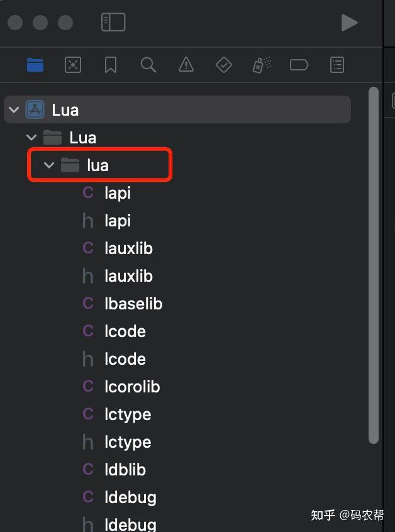The image size is (395, 532).
Task: Open the Test navigator diamond icon
Action: point(224,65)
